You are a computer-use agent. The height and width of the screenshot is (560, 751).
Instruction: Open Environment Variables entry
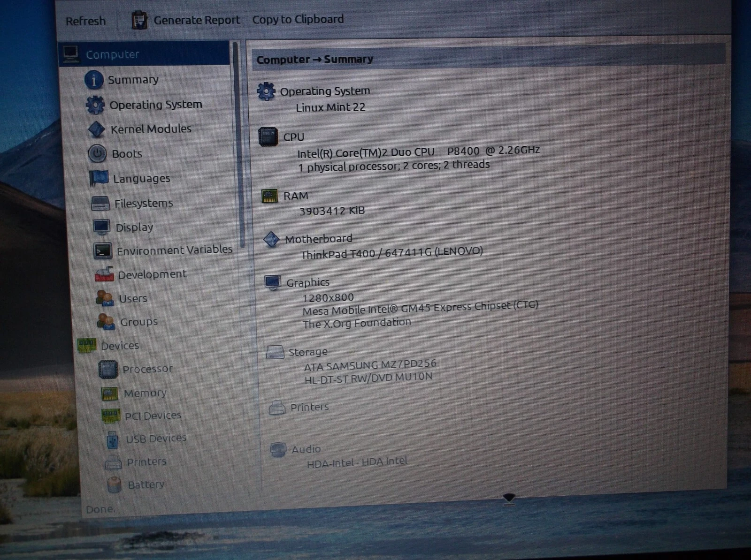(x=175, y=250)
